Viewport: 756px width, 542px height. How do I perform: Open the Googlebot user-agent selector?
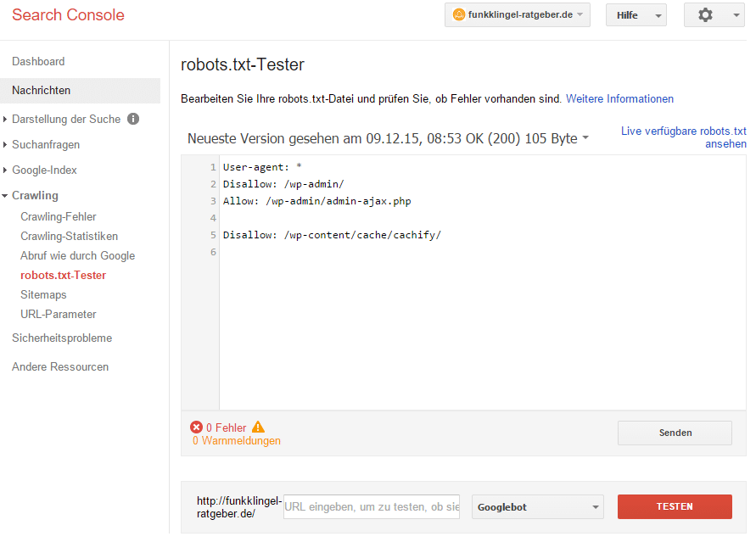click(538, 507)
